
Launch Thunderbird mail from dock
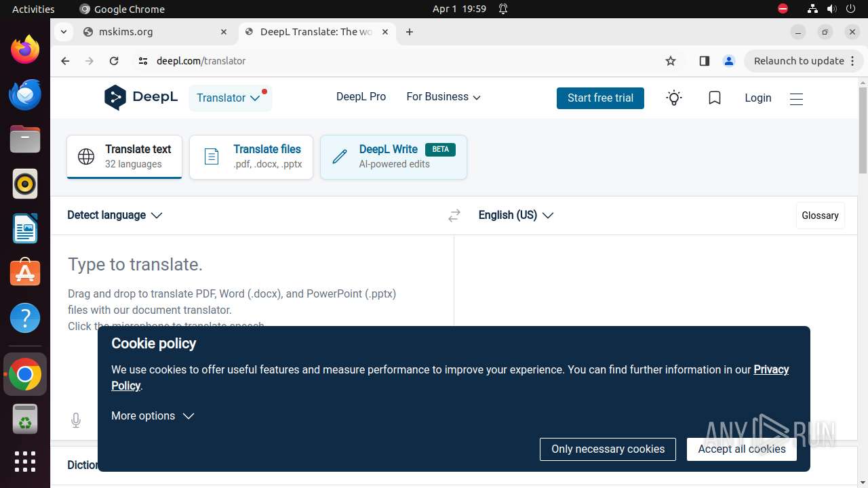[25, 94]
